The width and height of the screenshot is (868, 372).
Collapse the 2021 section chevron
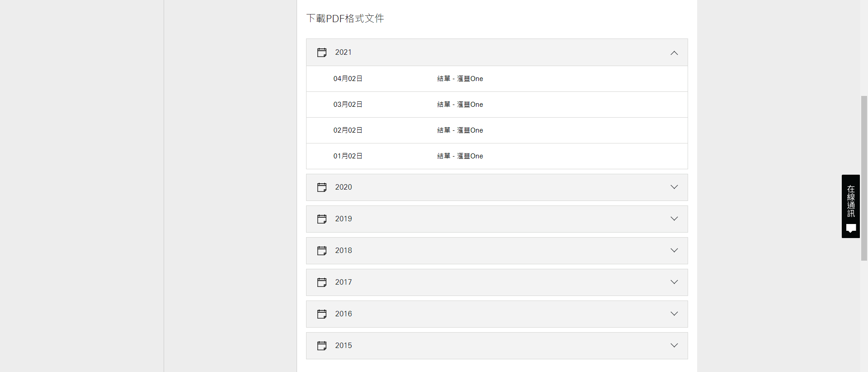(x=674, y=53)
